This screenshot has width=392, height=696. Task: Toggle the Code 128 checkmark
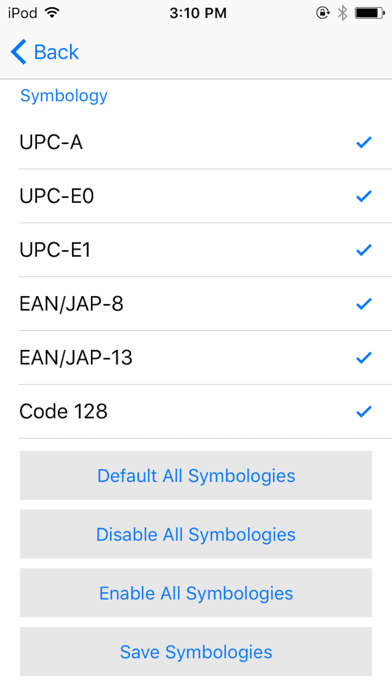pyautogui.click(x=364, y=412)
